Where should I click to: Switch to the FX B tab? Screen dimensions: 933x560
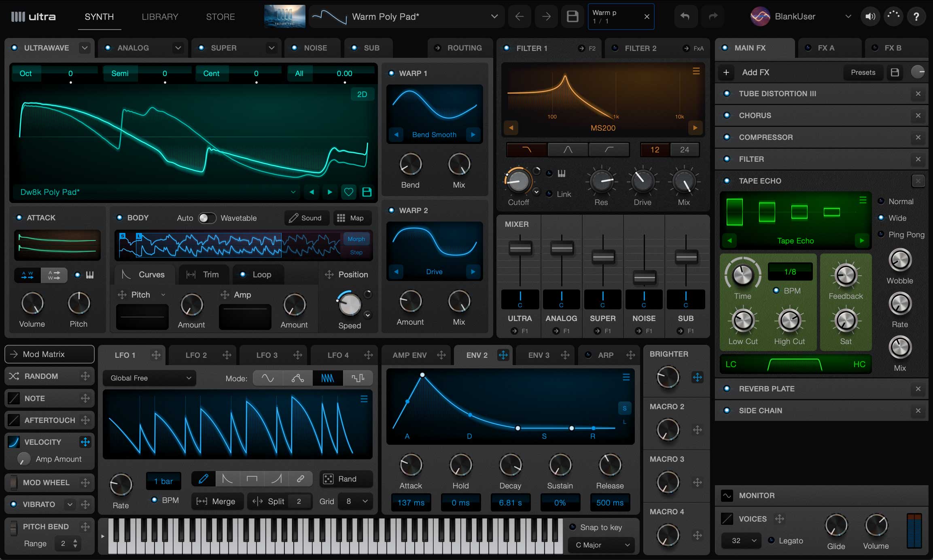point(893,48)
